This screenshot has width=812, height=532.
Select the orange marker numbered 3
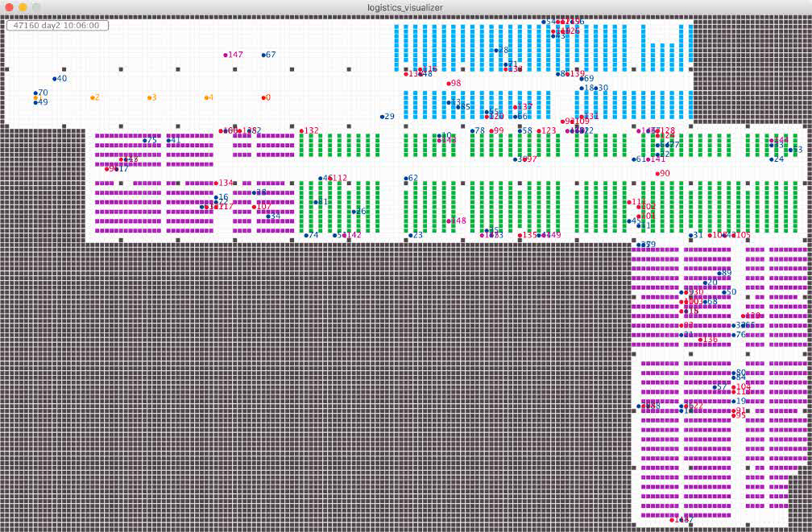tap(150, 97)
